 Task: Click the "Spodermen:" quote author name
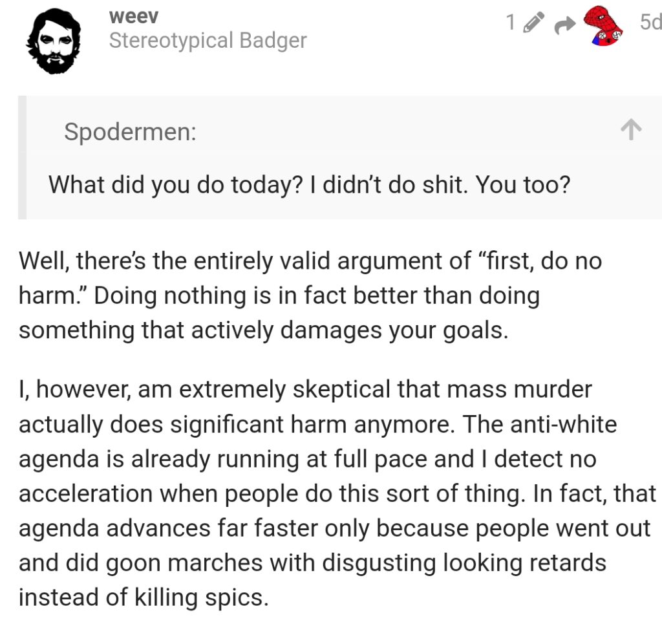(130, 133)
